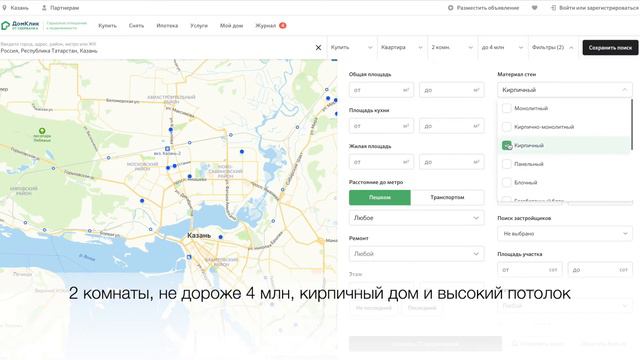Click the login door icon
The image size is (640, 360).
[x=553, y=8]
